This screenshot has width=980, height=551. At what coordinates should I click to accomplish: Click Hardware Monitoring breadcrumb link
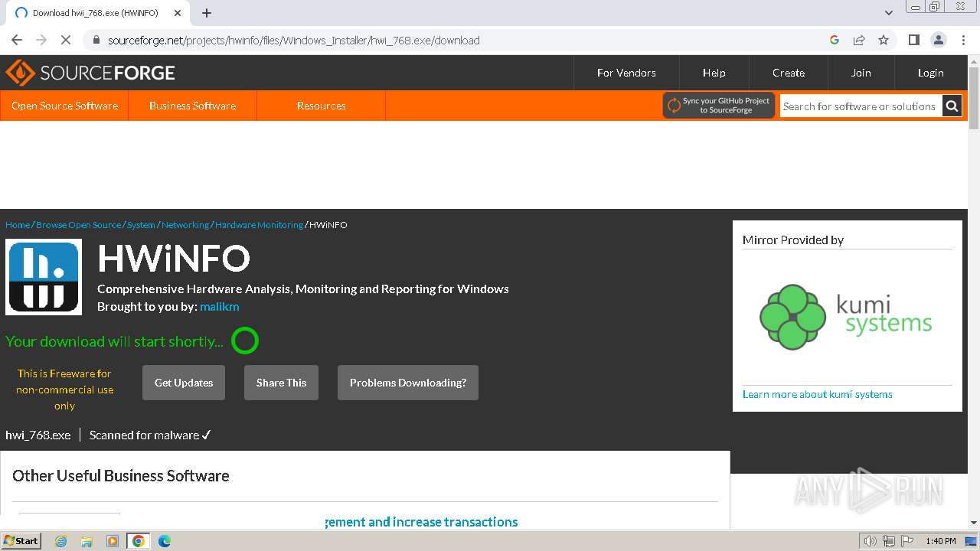(x=259, y=225)
